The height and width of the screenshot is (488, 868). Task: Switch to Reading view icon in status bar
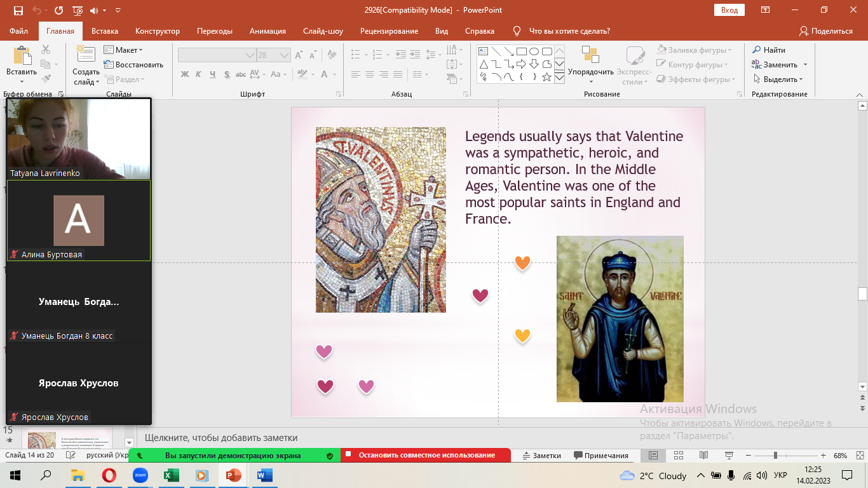point(703,456)
